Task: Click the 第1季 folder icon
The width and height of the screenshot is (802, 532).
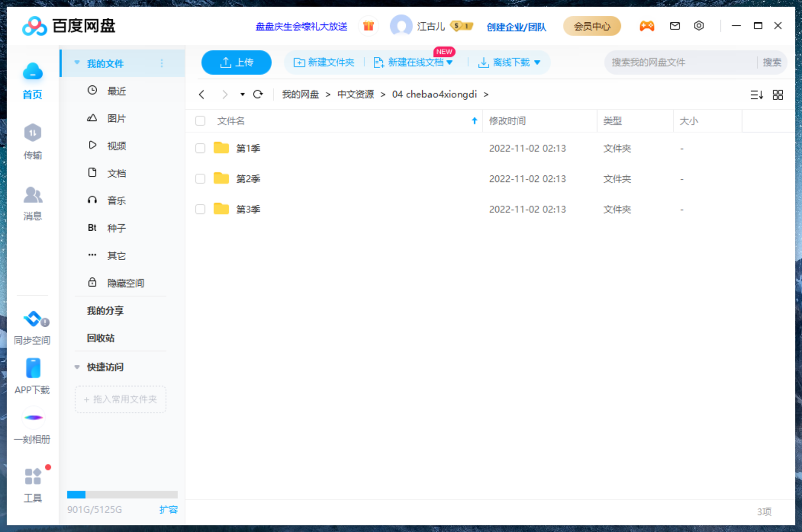Action: (221, 148)
